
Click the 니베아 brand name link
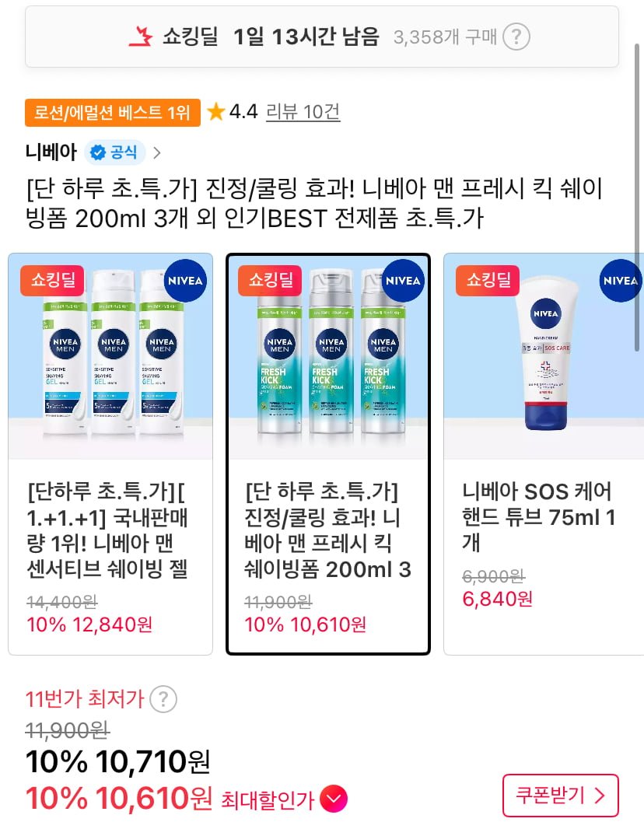[x=51, y=152]
